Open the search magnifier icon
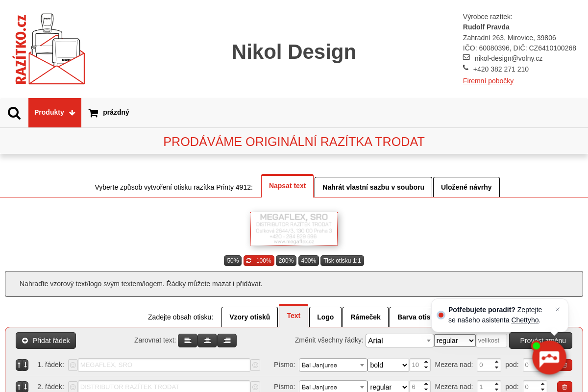The height and width of the screenshot is (392, 588). point(14,113)
